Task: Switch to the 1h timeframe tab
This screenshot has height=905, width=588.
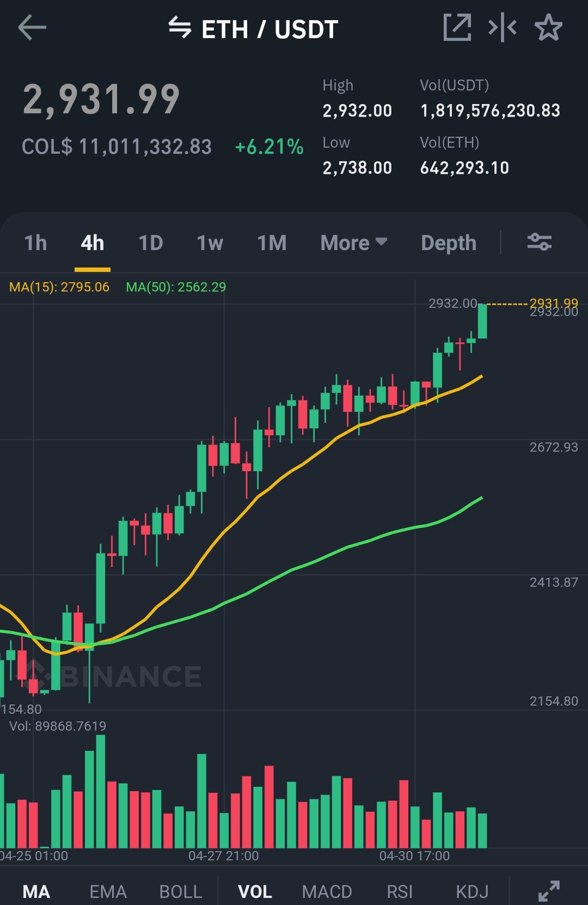Action: point(35,242)
